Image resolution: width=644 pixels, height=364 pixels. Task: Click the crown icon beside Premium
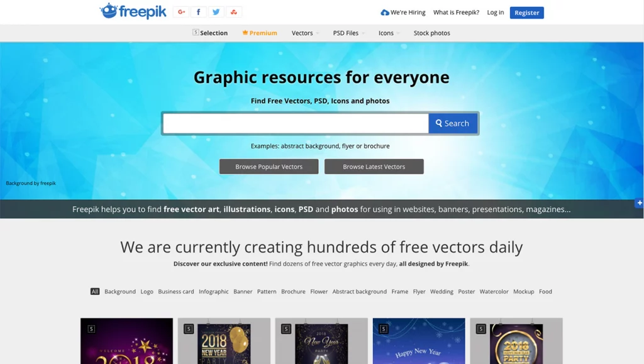245,33
